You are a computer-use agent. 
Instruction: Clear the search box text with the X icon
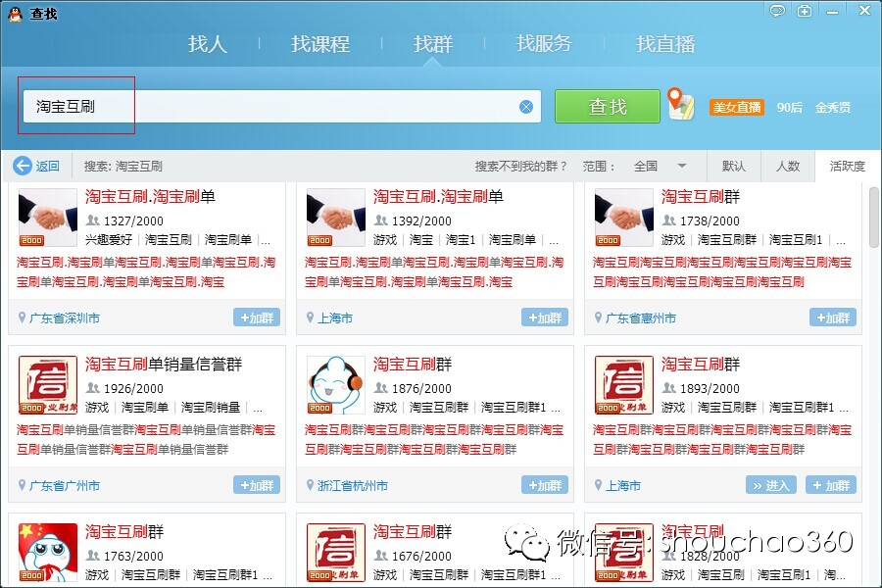[x=526, y=107]
